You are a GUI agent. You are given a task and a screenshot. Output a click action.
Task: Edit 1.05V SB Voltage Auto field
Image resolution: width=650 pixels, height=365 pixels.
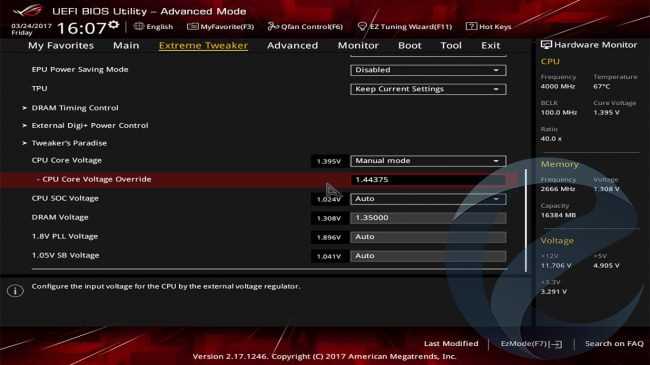click(x=428, y=256)
